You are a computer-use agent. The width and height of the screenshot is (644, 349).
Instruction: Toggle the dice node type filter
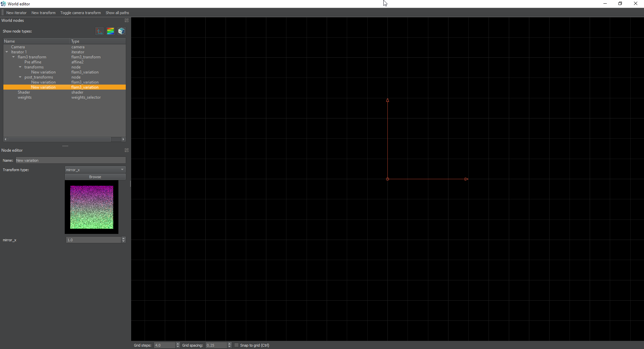[121, 31]
